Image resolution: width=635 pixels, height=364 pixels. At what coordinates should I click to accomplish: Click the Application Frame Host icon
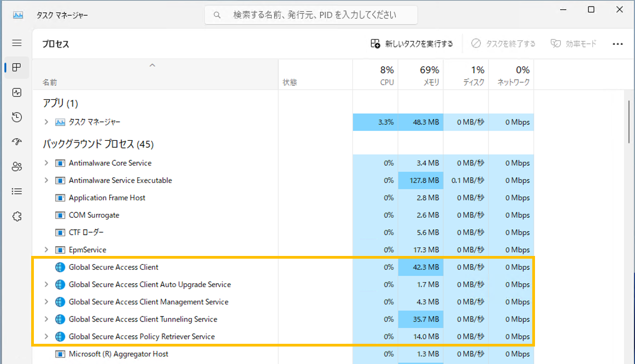(x=60, y=198)
